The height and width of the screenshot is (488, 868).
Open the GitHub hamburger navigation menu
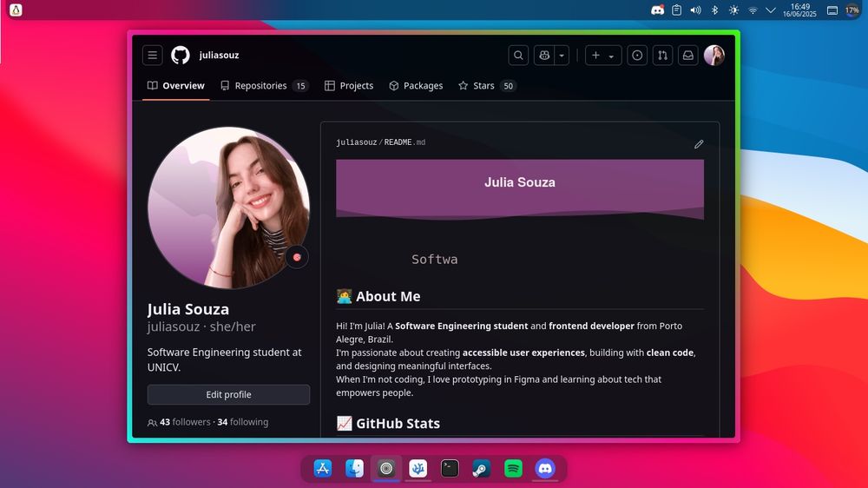click(x=152, y=56)
